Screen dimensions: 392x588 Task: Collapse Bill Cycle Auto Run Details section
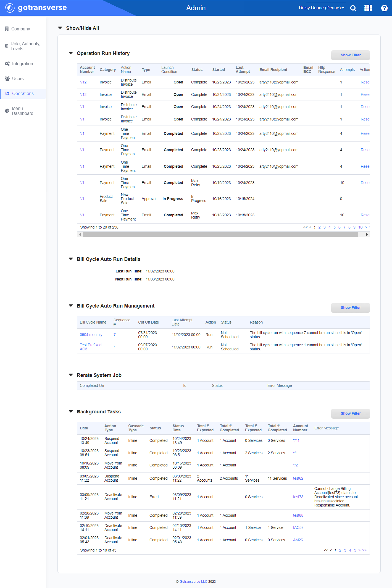tap(71, 259)
